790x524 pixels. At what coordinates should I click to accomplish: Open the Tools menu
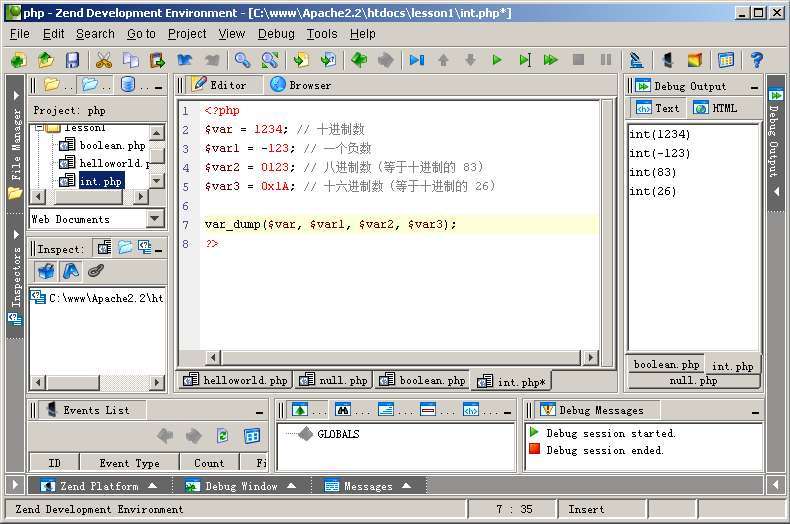click(x=322, y=34)
